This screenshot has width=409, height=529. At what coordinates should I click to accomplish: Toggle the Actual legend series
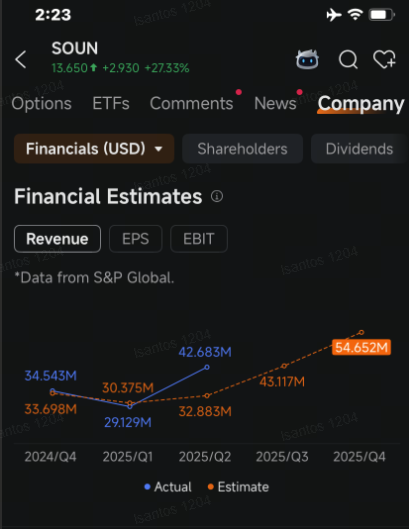tap(168, 487)
